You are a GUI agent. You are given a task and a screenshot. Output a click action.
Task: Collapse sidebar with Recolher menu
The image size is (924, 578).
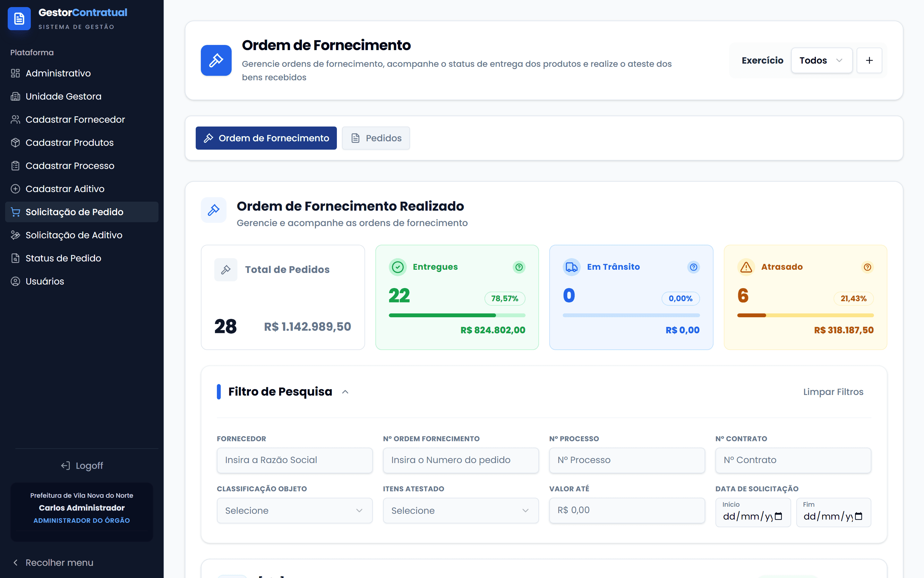click(53, 562)
